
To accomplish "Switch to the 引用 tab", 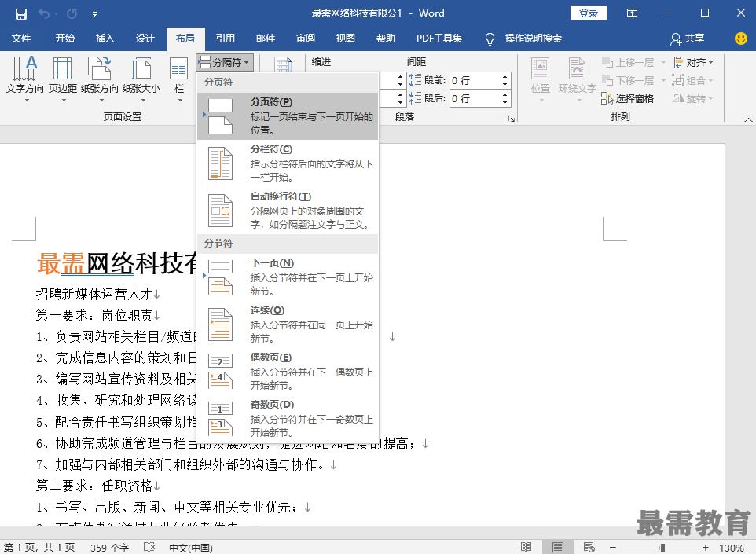I will click(x=226, y=38).
